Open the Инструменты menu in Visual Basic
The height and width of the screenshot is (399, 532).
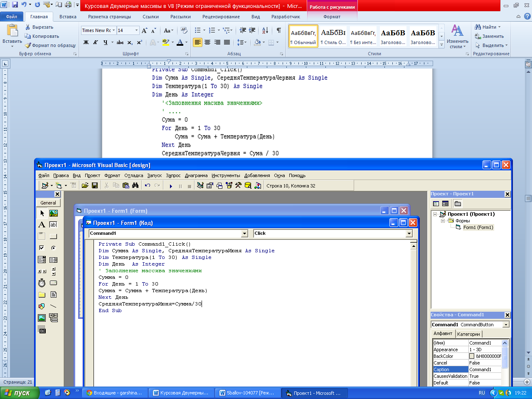click(226, 175)
